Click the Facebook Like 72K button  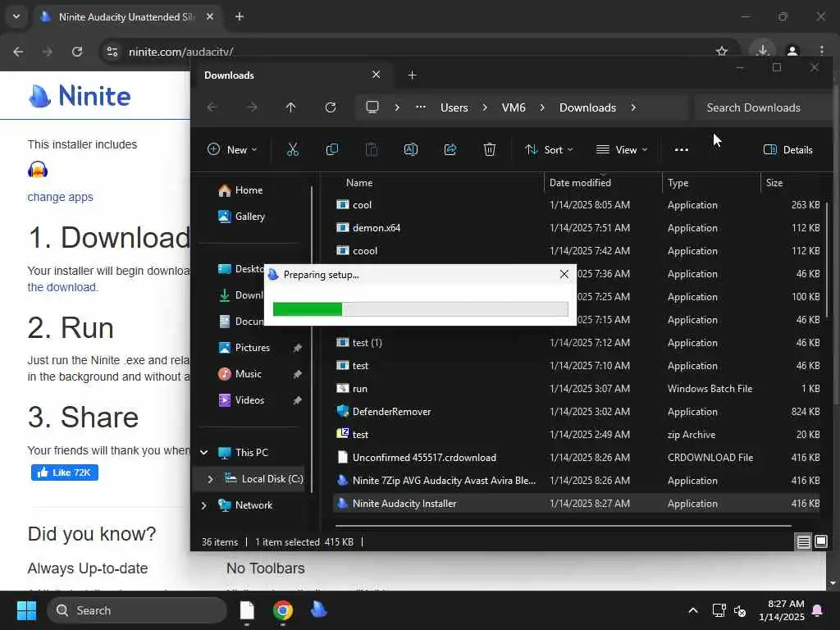pos(65,472)
